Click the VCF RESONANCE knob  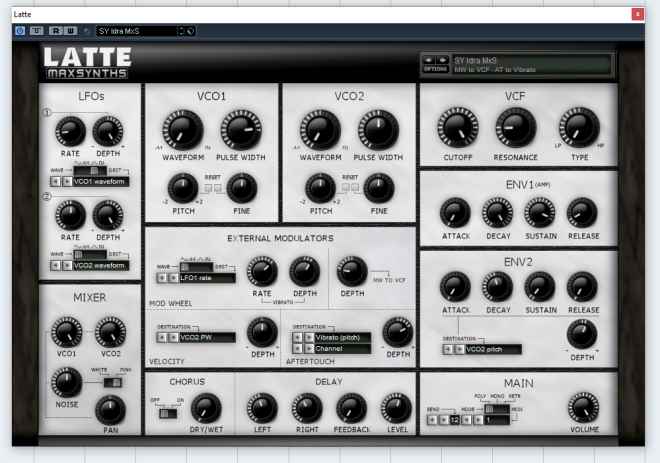[x=516, y=128]
